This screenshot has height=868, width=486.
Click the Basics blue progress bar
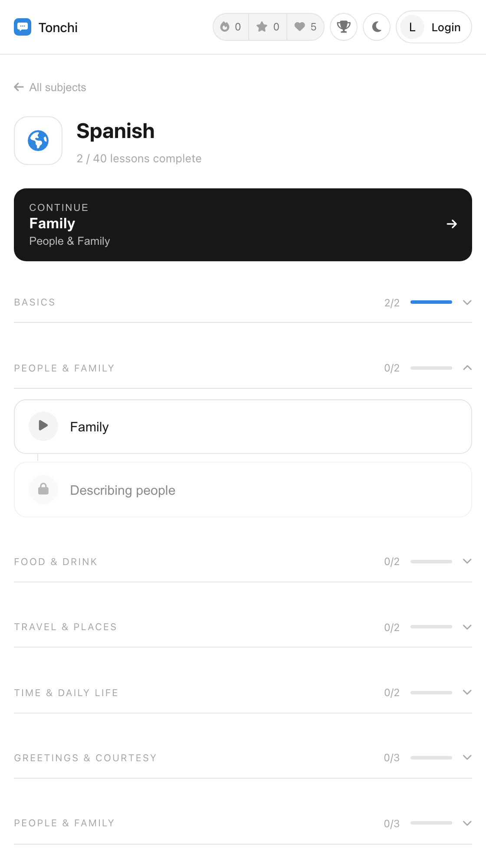[431, 302]
